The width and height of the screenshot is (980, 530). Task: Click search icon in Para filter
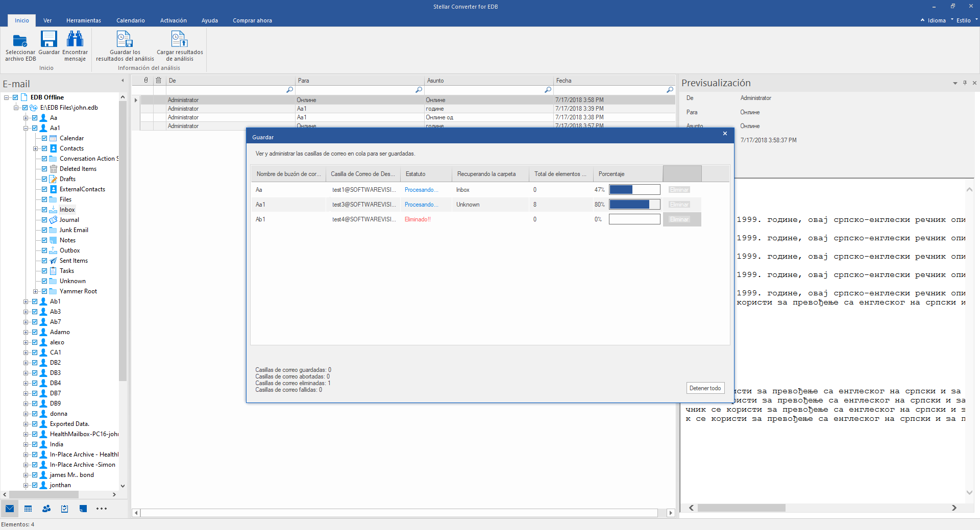pyautogui.click(x=419, y=90)
